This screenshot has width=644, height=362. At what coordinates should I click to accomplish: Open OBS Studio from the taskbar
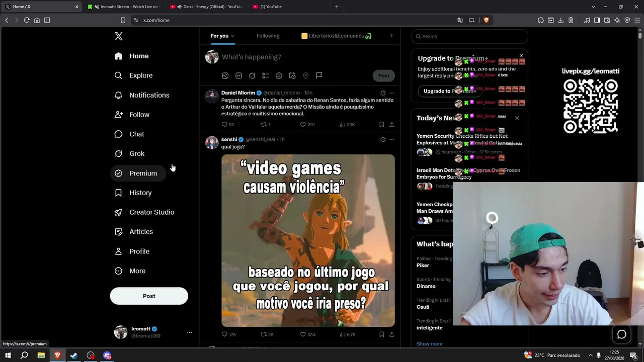(91, 355)
